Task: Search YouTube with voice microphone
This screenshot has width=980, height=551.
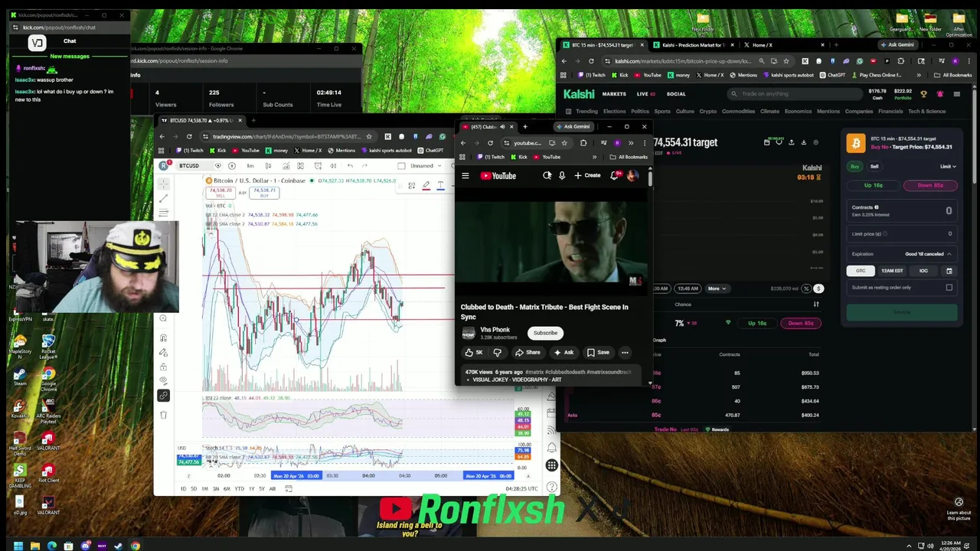Action: click(561, 176)
